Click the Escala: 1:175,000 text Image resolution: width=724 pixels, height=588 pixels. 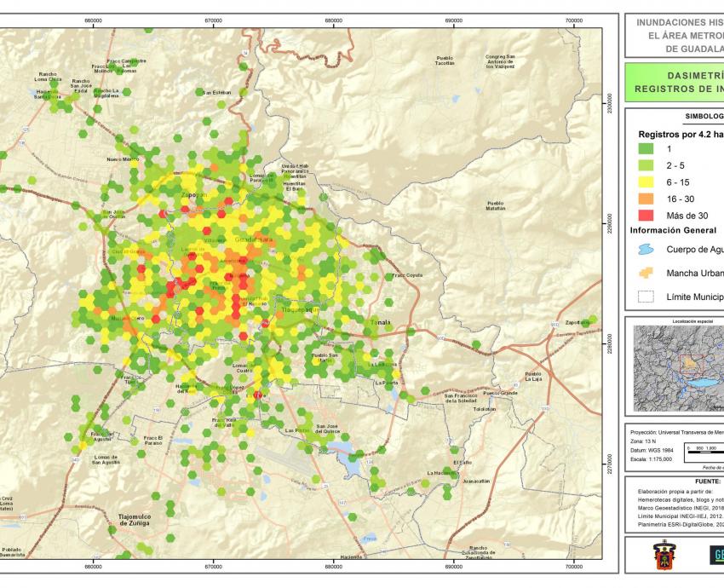(x=651, y=459)
